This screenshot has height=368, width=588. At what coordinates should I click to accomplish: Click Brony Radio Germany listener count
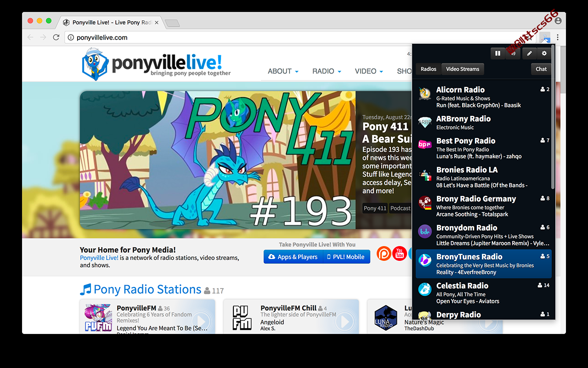[545, 198]
